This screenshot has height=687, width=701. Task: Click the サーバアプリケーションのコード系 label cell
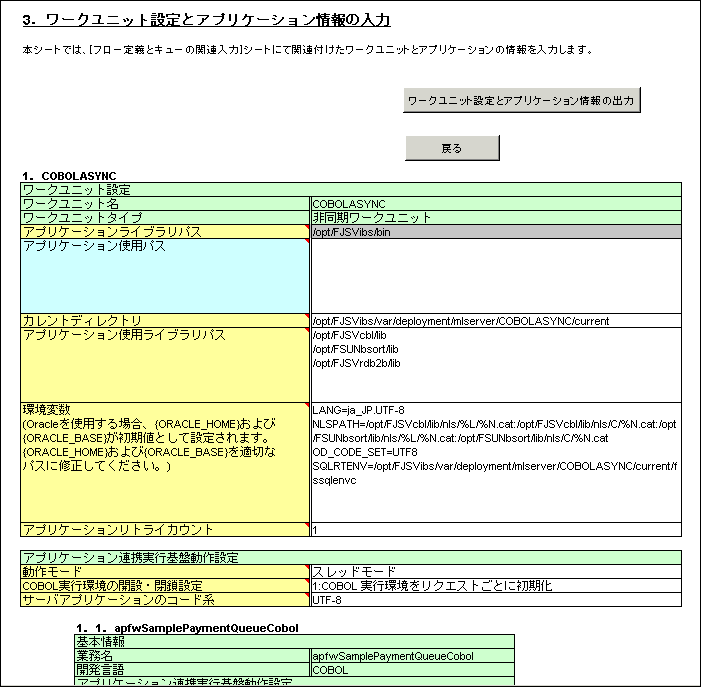click(165, 599)
